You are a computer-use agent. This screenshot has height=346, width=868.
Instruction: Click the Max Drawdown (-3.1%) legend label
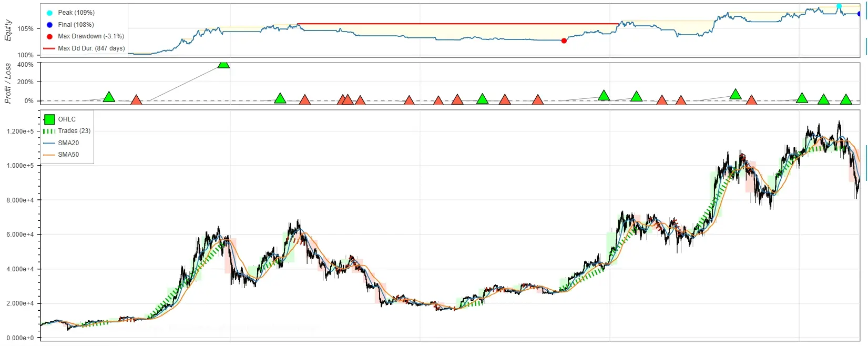91,36
